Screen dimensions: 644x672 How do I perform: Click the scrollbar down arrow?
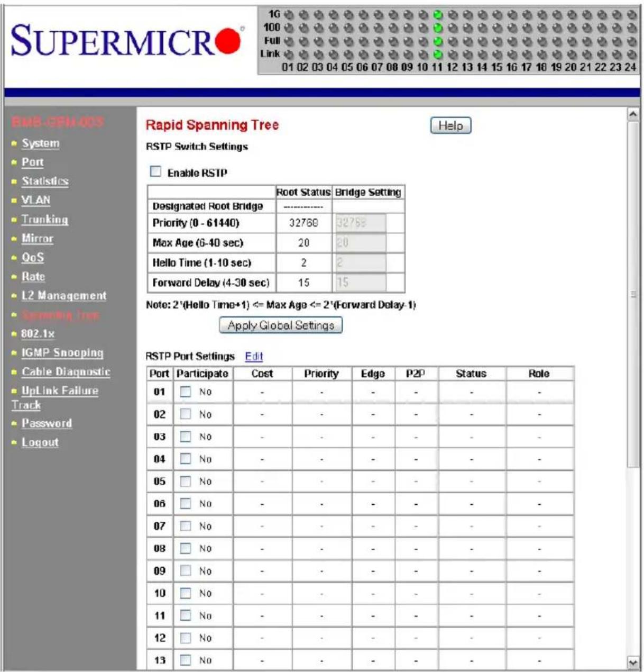[633, 662]
